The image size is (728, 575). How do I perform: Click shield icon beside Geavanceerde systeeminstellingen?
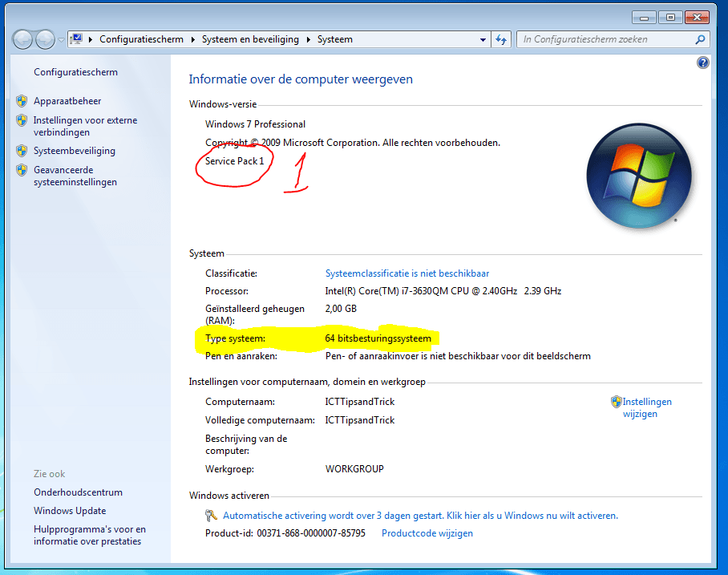coord(22,170)
